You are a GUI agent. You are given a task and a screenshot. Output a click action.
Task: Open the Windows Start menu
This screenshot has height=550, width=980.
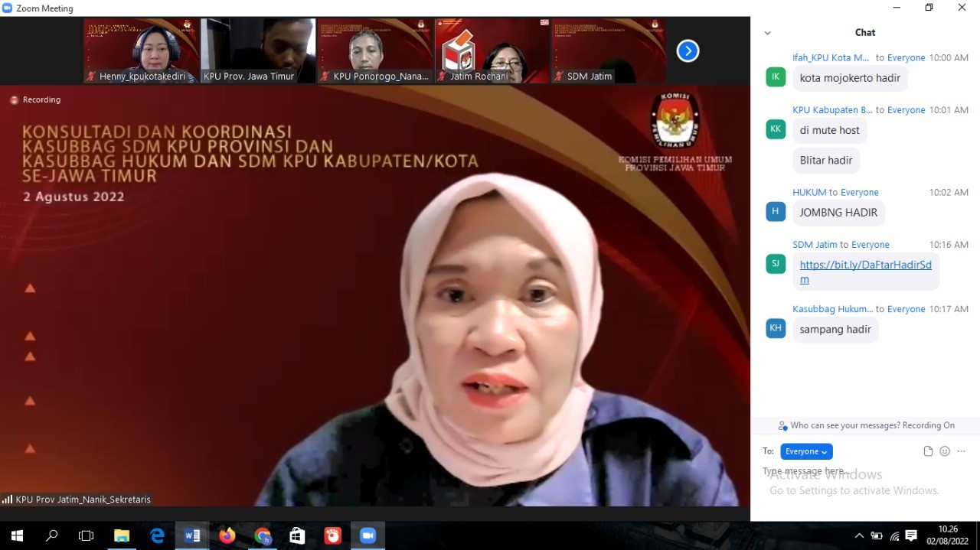click(17, 536)
